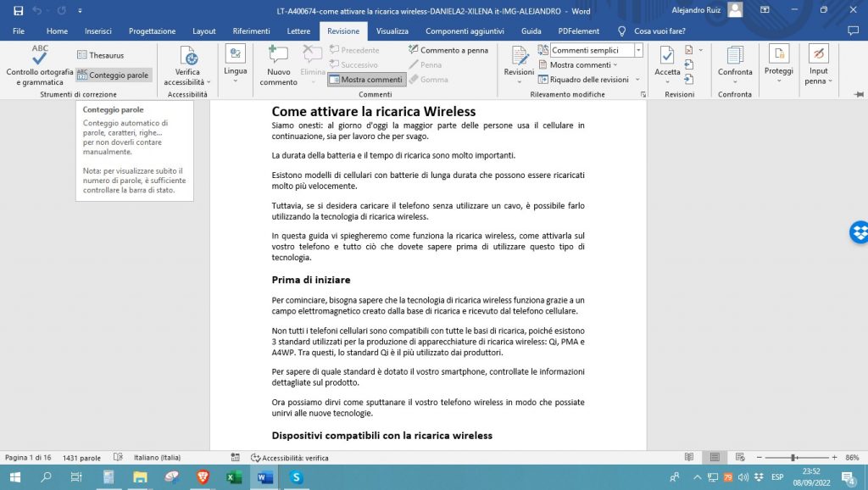
Task: Open Conteggio parole
Action: 113,75
